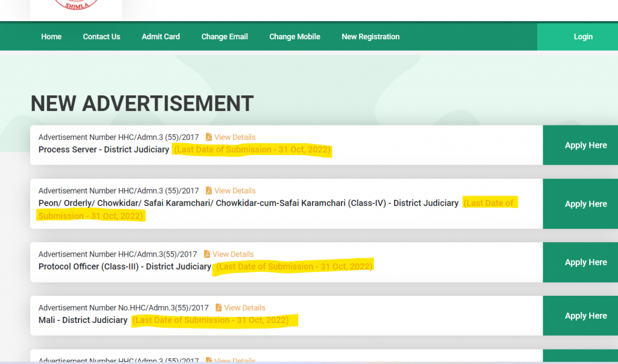Viewport: 618px width, 364px height.
Task: Click the Login button
Action: 582,37
